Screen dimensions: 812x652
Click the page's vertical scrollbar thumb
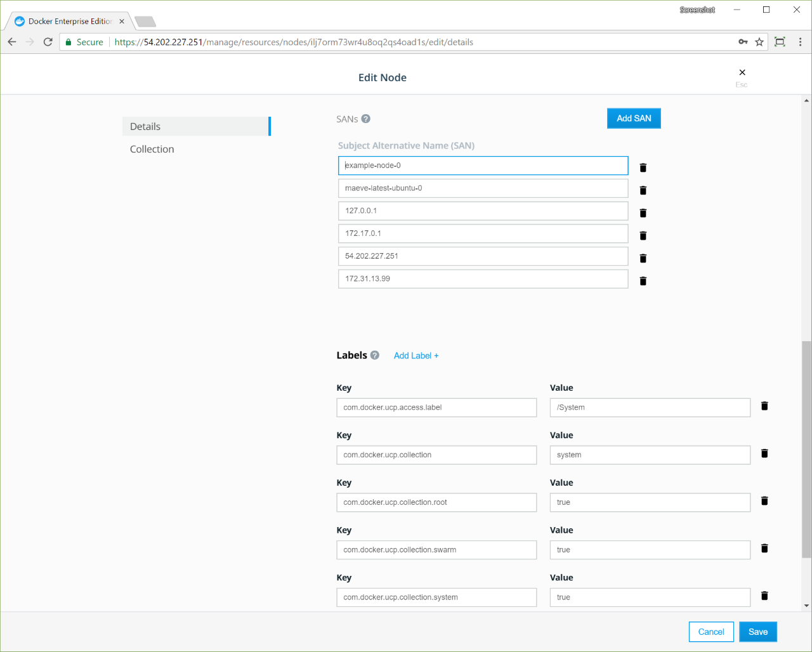coord(806,449)
